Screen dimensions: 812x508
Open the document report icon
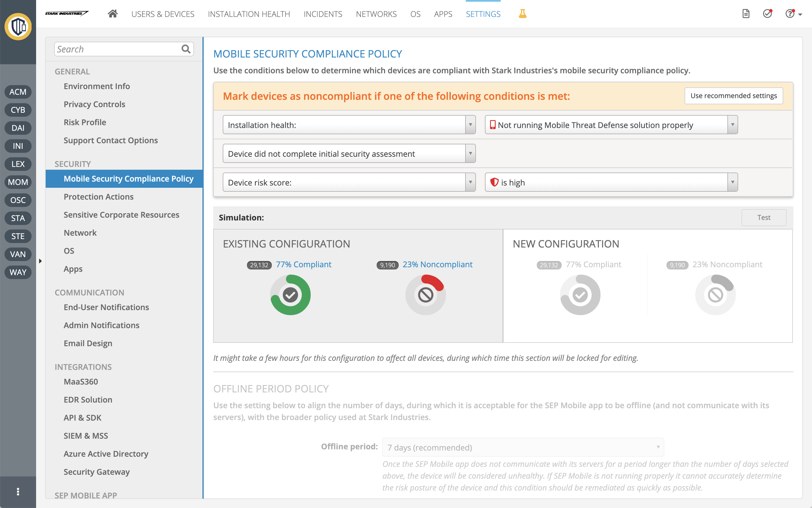pos(745,14)
